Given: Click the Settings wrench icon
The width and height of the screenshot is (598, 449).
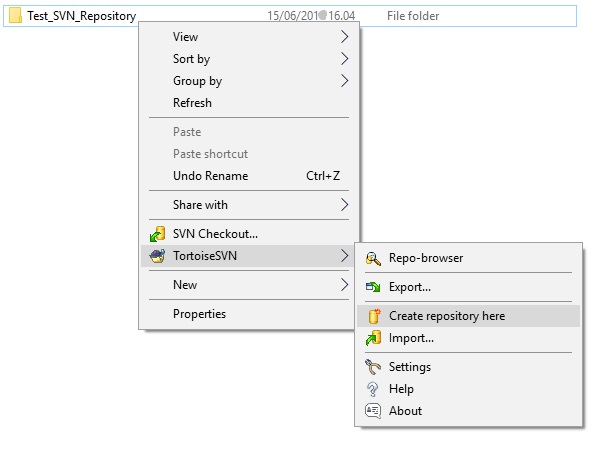Looking at the screenshot, I should 373,367.
